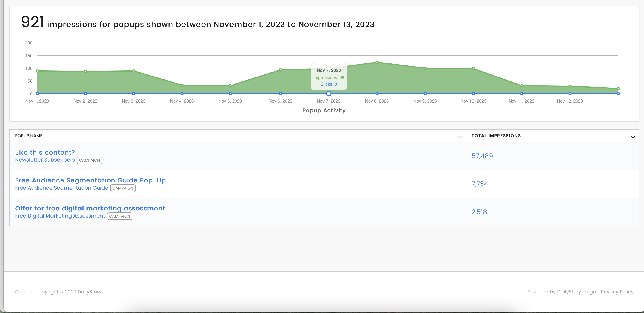644x313 pixels.
Task: Select the Nov 10, 2023 impressions data point
Action: coord(473,68)
